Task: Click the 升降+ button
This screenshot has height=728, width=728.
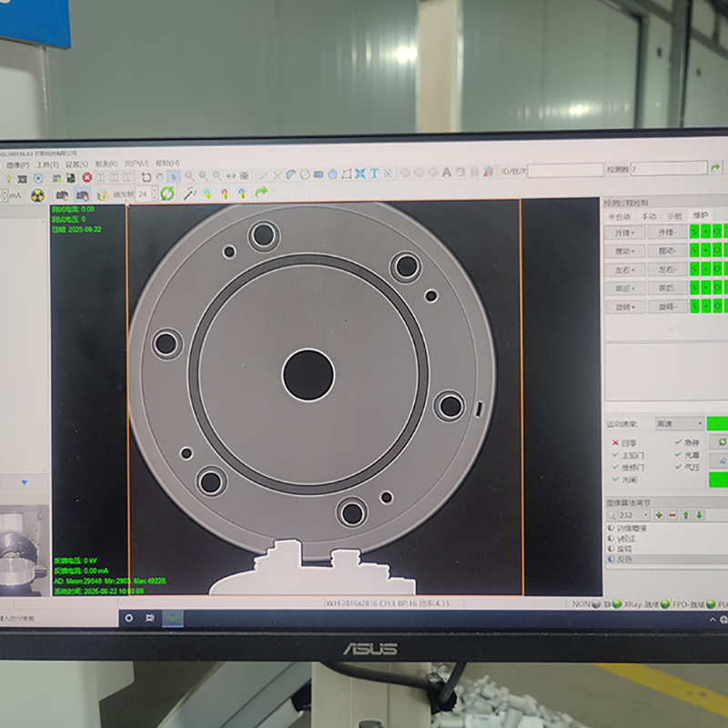Action: (x=624, y=233)
